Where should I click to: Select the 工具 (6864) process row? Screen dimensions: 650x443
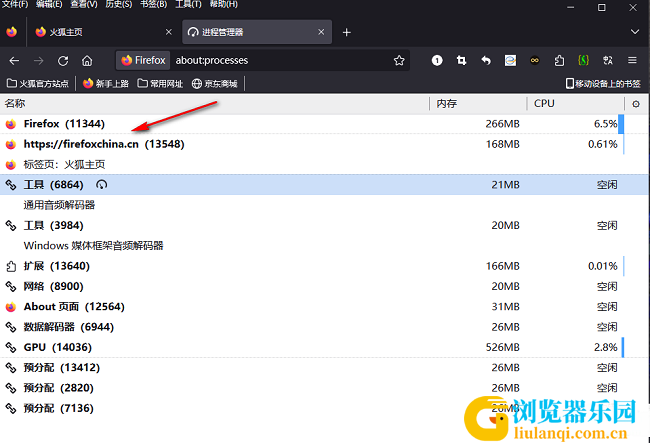pyautogui.click(x=324, y=185)
